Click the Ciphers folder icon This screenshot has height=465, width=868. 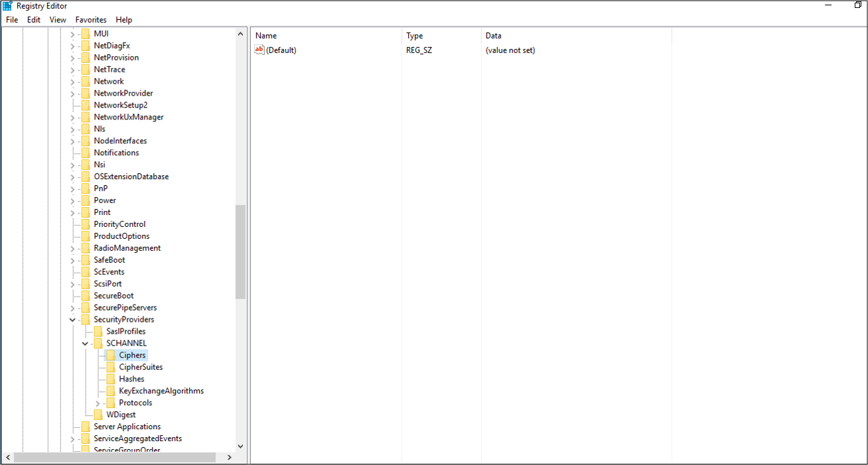[x=110, y=356]
